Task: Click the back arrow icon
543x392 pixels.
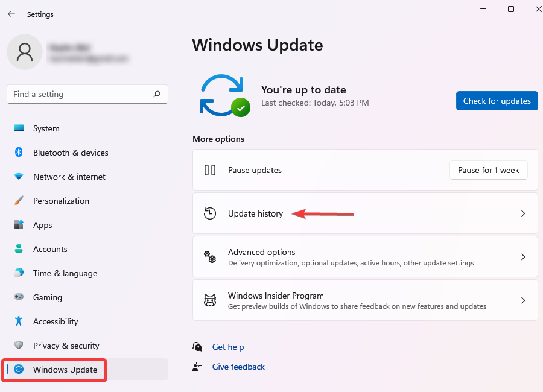Action: click(11, 14)
